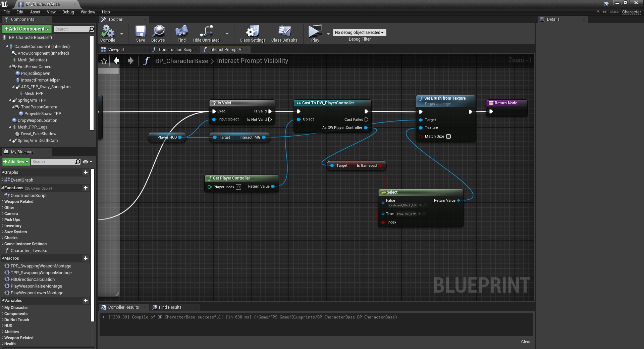Open Class Defaults from toolbar
This screenshot has width=644, height=349.
(284, 32)
